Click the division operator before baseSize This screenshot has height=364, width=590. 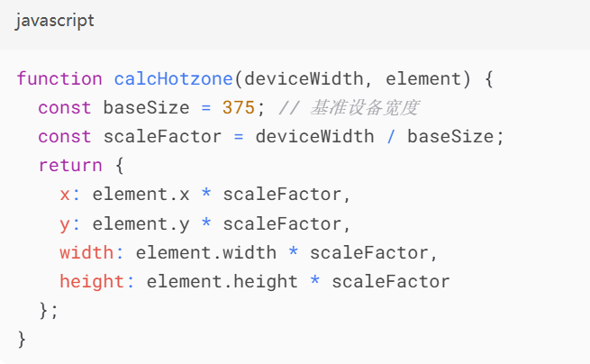pos(391,137)
